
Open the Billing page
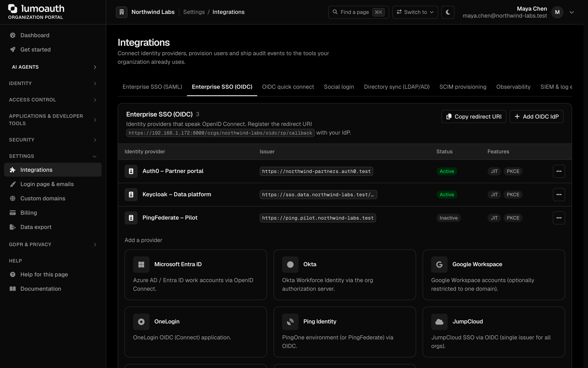[53, 213]
